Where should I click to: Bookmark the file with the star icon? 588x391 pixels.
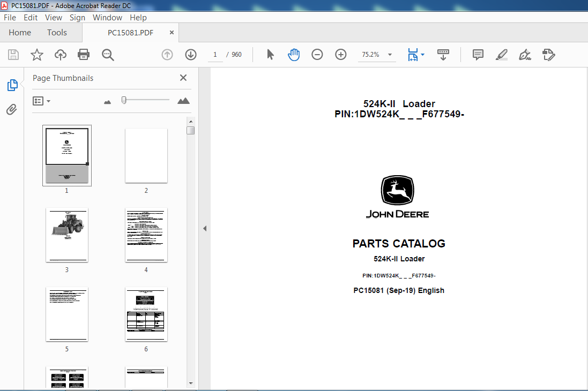click(37, 55)
